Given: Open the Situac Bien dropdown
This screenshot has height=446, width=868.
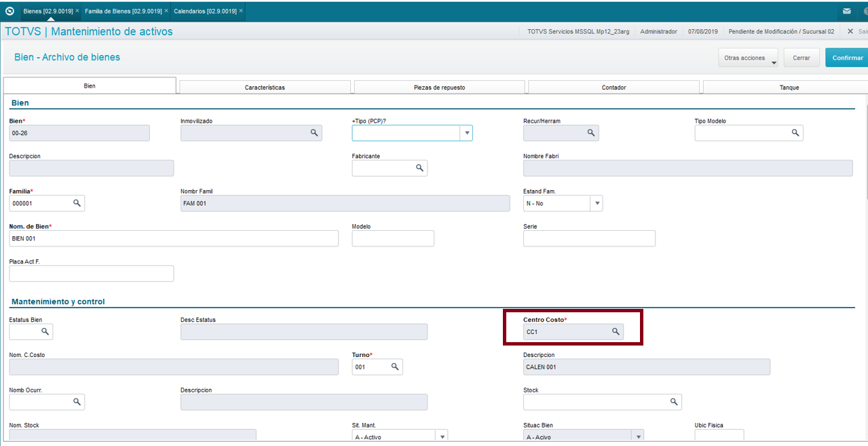Looking at the screenshot, I should click(x=637, y=437).
